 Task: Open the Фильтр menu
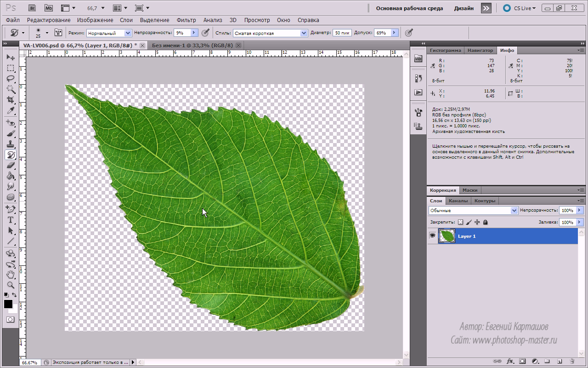coord(186,20)
